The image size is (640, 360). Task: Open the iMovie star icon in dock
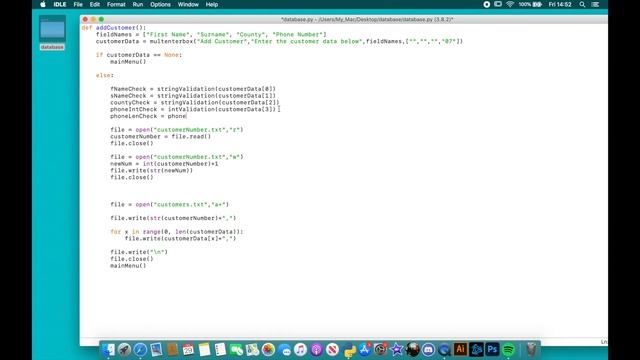click(x=396, y=349)
